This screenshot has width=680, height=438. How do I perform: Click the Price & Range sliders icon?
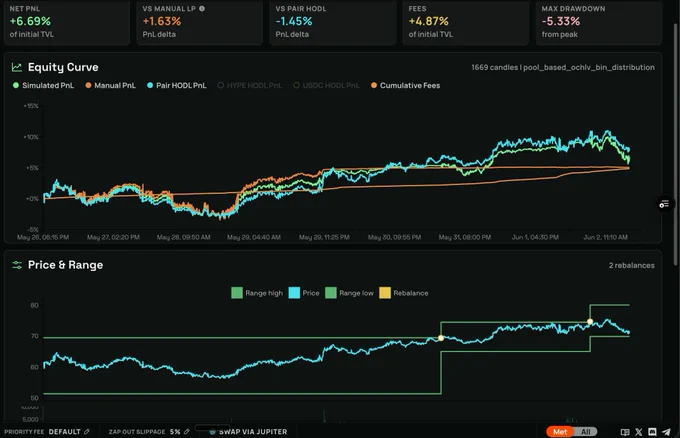(x=17, y=265)
